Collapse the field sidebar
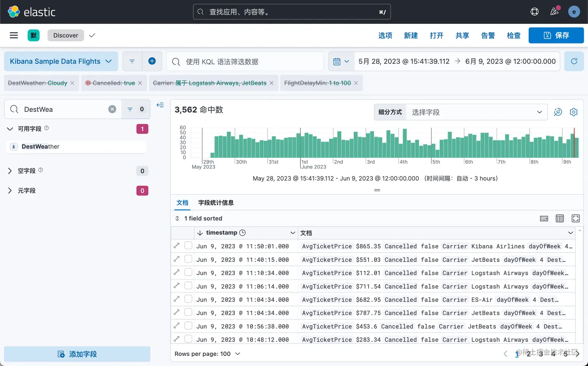The width and height of the screenshot is (588, 366). coord(160,105)
